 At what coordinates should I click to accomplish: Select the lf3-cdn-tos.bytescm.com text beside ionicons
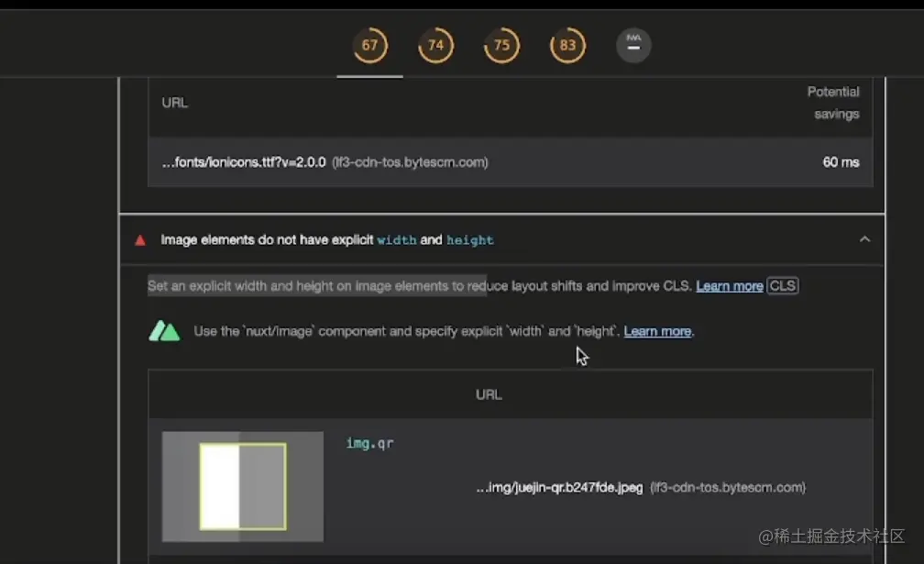point(410,162)
